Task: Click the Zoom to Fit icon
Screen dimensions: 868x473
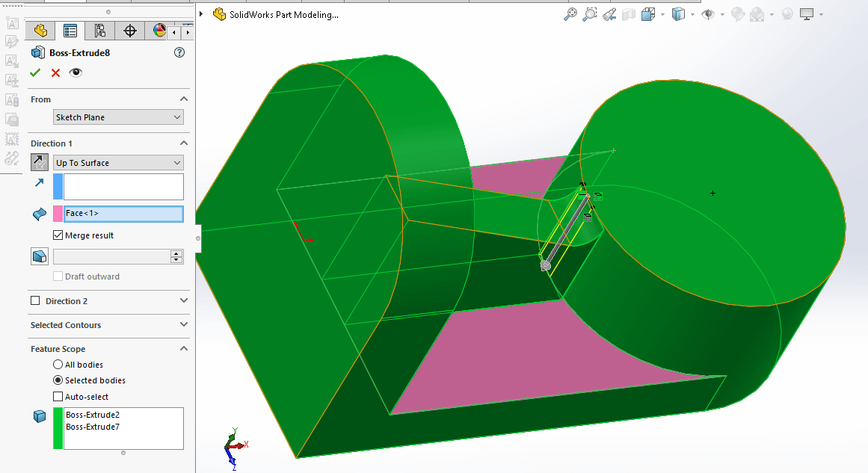Action: (x=570, y=14)
